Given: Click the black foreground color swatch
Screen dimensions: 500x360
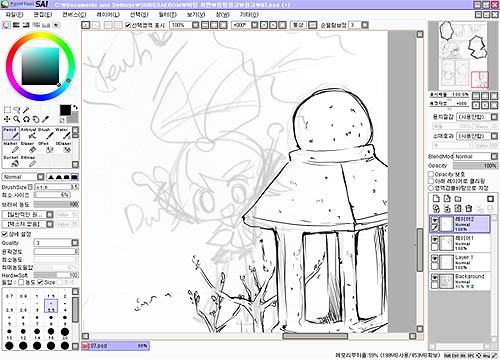Looking at the screenshot, I should point(65,110).
